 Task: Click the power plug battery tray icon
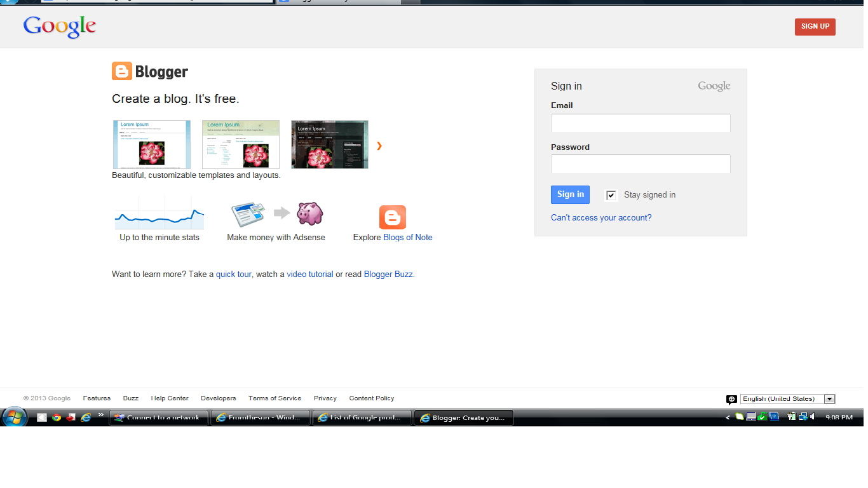[792, 417]
